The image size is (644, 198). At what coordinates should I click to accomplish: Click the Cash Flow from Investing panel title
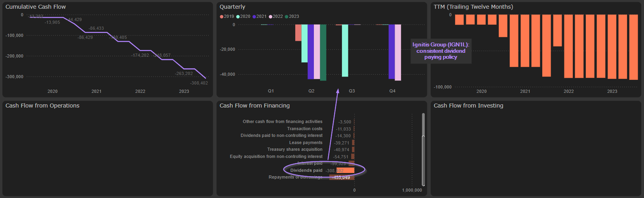tap(468, 106)
